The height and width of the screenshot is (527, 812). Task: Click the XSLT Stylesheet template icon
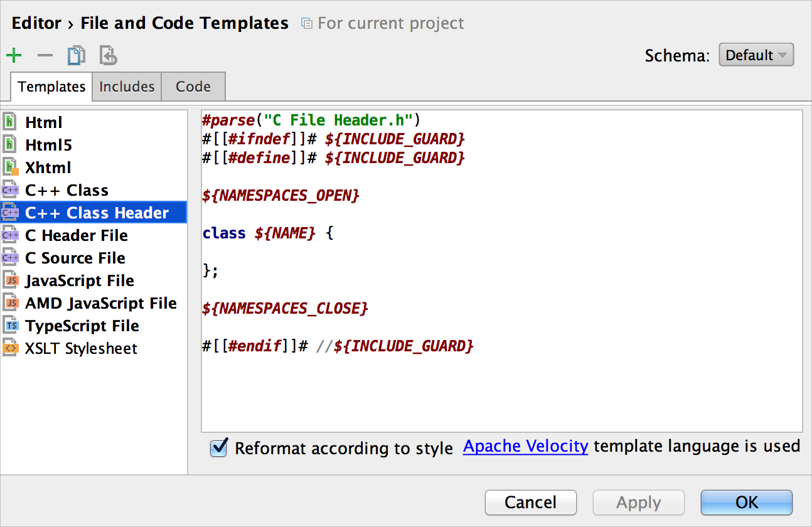point(11,348)
